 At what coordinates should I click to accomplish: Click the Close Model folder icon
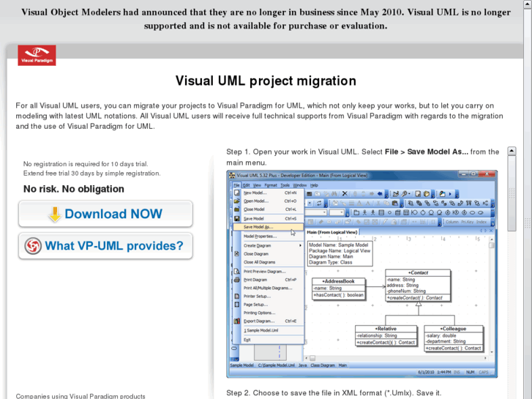coord(237,209)
